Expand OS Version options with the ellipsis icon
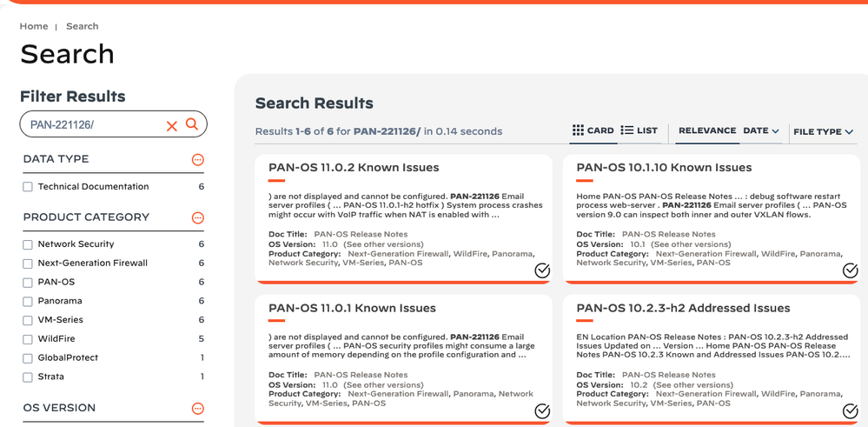This screenshot has height=427, width=868. click(x=197, y=409)
